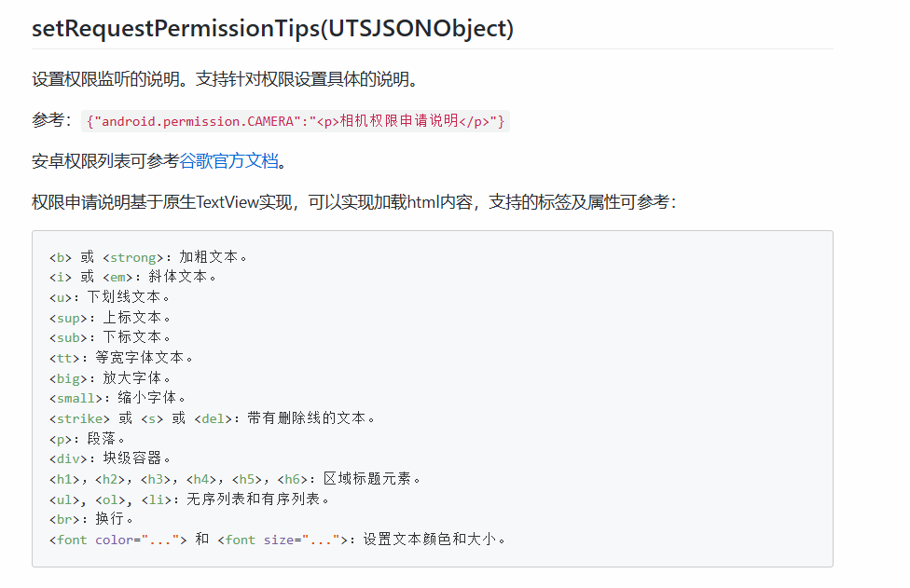Click the <div> 块级容器 code line
Image resolution: width=910 pixels, height=588 pixels.
(110, 458)
